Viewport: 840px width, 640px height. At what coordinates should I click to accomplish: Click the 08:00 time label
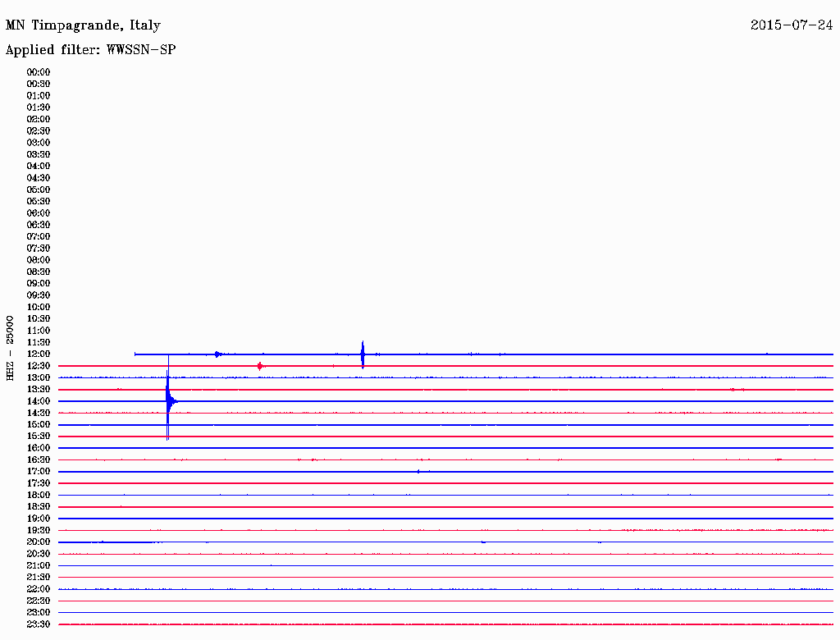point(38,260)
